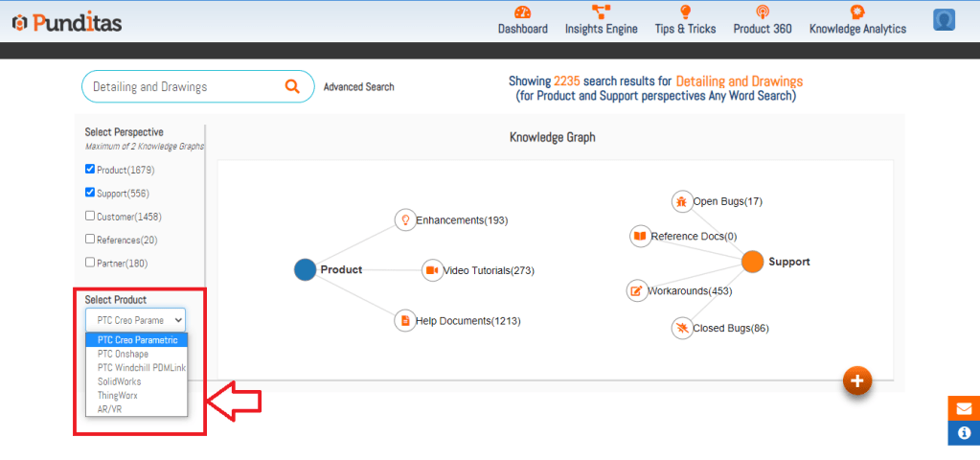Screen dimensions: 980x460
Task: Click the Closed Bugs icon
Action: [x=681, y=328]
